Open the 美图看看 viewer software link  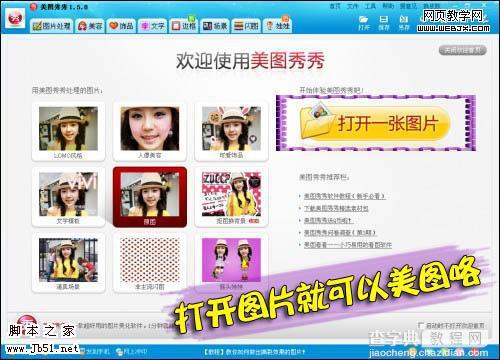point(348,245)
